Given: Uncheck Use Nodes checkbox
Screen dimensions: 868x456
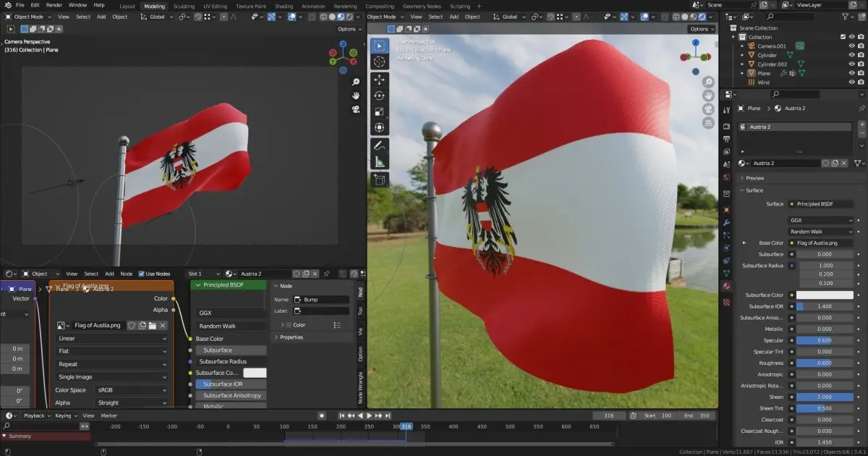Looking at the screenshot, I should click(141, 274).
